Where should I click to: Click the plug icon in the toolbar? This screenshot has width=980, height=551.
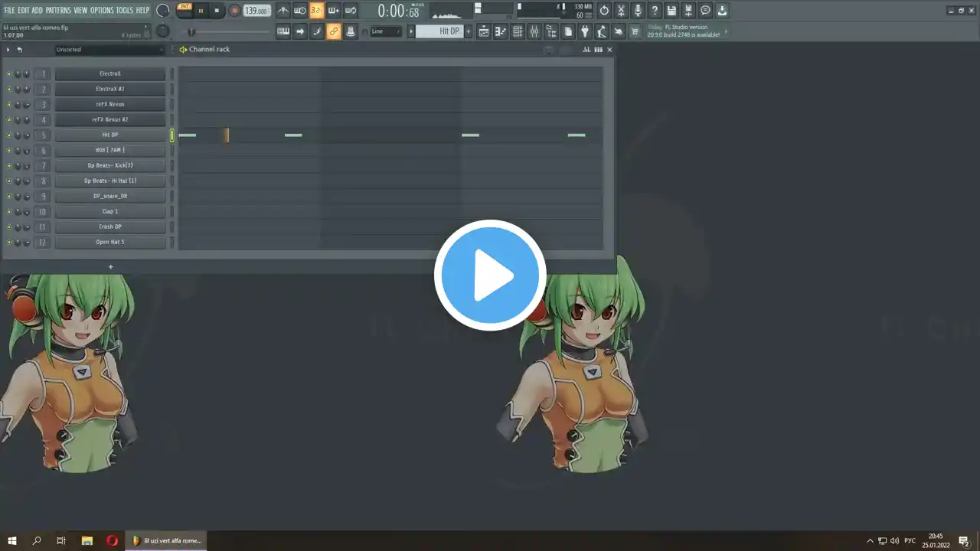(x=585, y=31)
